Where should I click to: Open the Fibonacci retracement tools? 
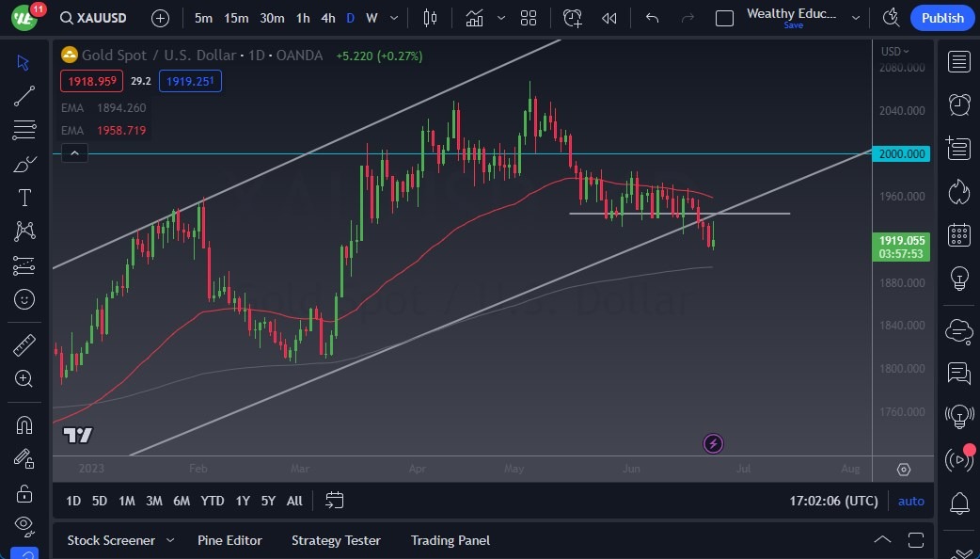coord(24,130)
